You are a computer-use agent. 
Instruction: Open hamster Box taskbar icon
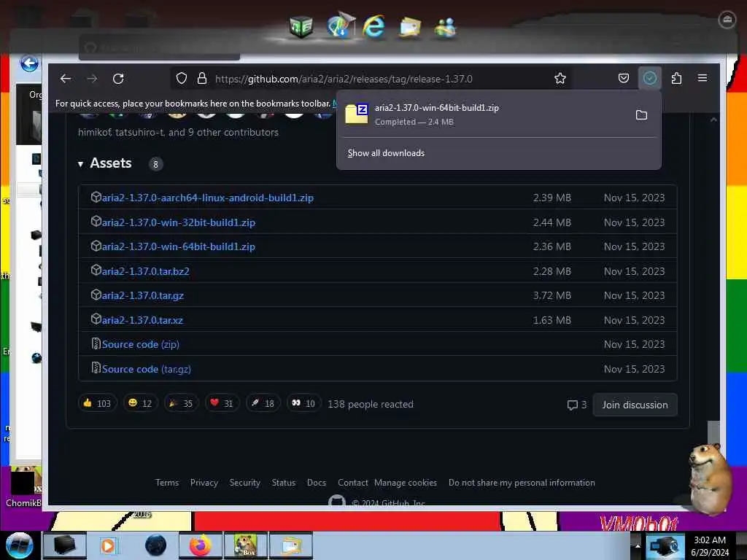[246, 545]
